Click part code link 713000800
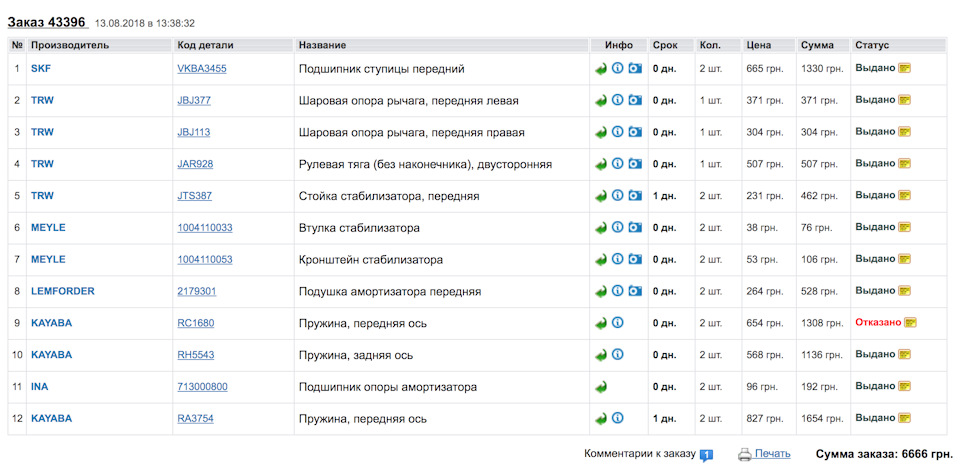Image resolution: width=960 pixels, height=473 pixels. (202, 387)
